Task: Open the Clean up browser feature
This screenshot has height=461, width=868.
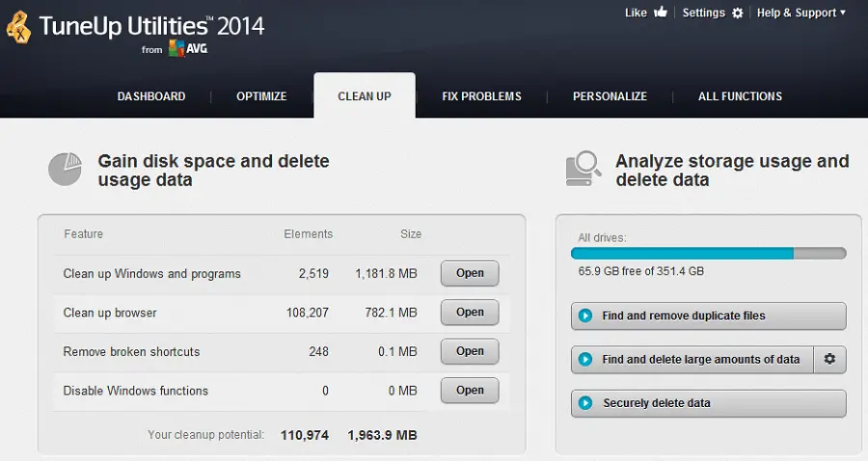Action: coord(470,312)
